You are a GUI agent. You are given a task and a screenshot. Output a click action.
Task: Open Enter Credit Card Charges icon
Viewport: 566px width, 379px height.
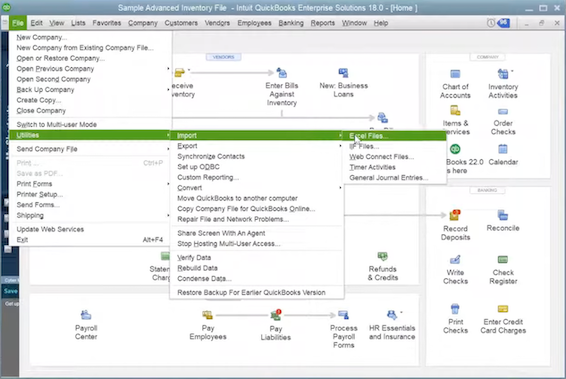[x=502, y=309]
